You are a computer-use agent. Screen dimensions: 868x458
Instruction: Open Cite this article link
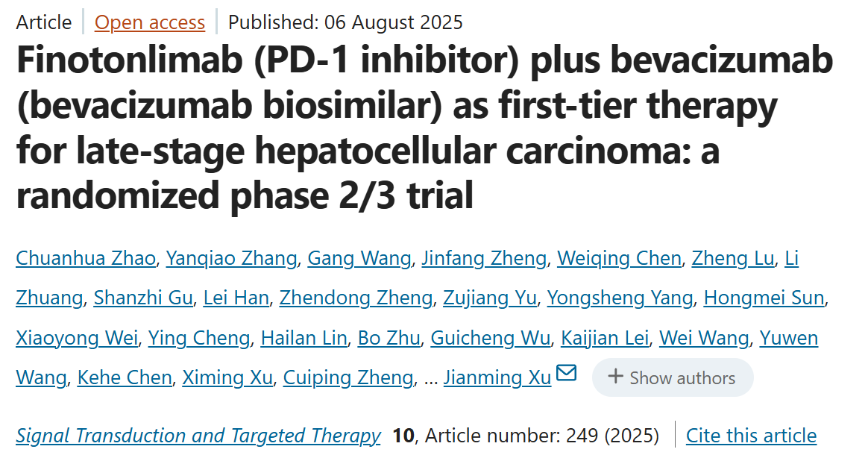click(751, 436)
